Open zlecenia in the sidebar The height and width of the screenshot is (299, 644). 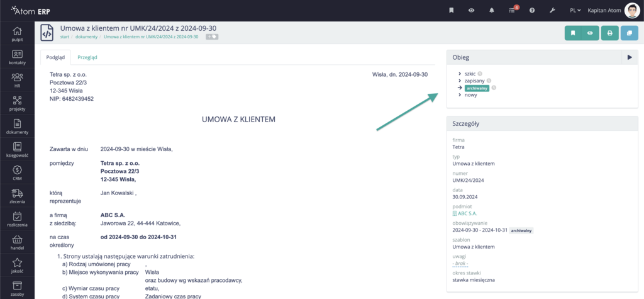pyautogui.click(x=17, y=196)
